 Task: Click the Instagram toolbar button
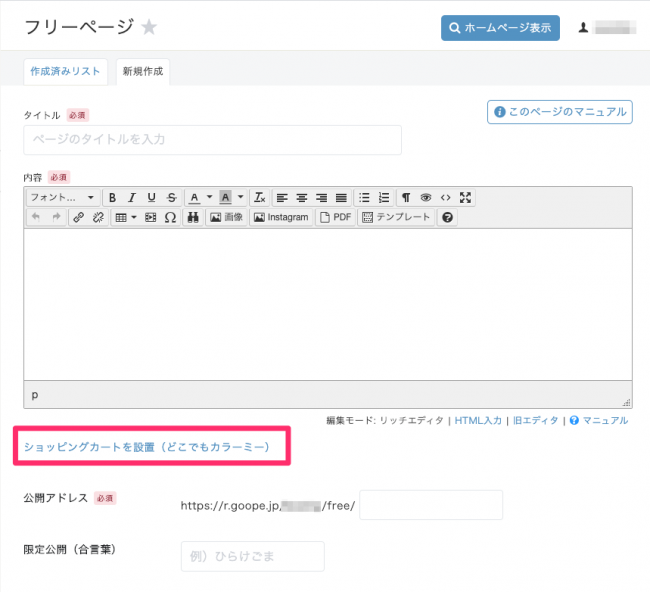pos(281,217)
